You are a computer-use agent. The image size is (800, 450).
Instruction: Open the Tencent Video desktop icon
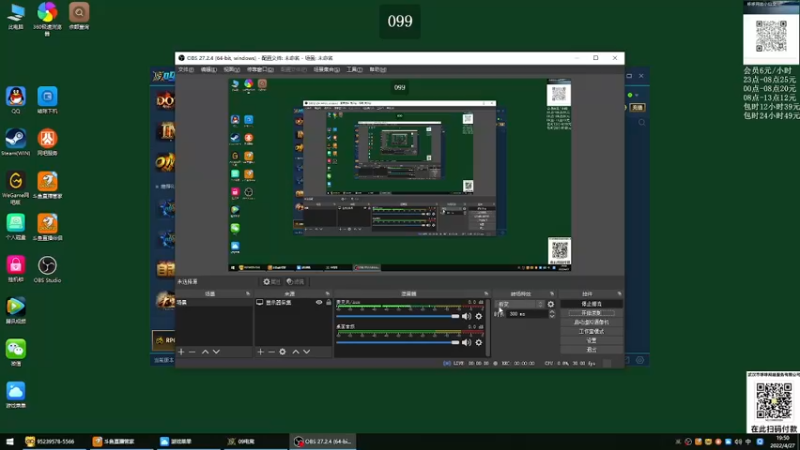(16, 310)
